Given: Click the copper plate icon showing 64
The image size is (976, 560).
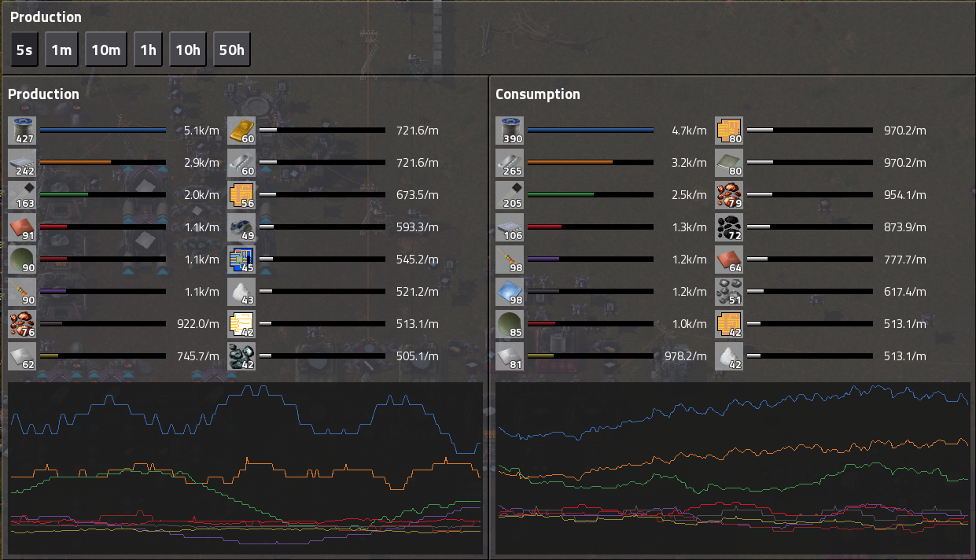Looking at the screenshot, I should (729, 260).
